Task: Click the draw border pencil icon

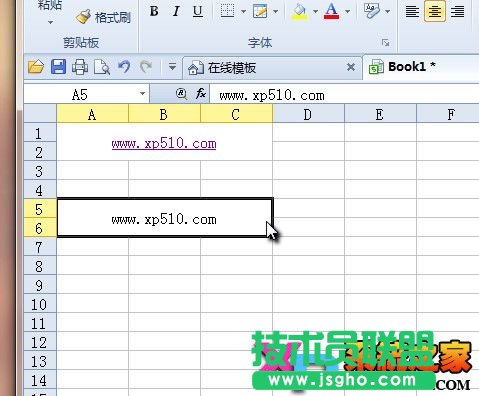Action: click(260, 11)
